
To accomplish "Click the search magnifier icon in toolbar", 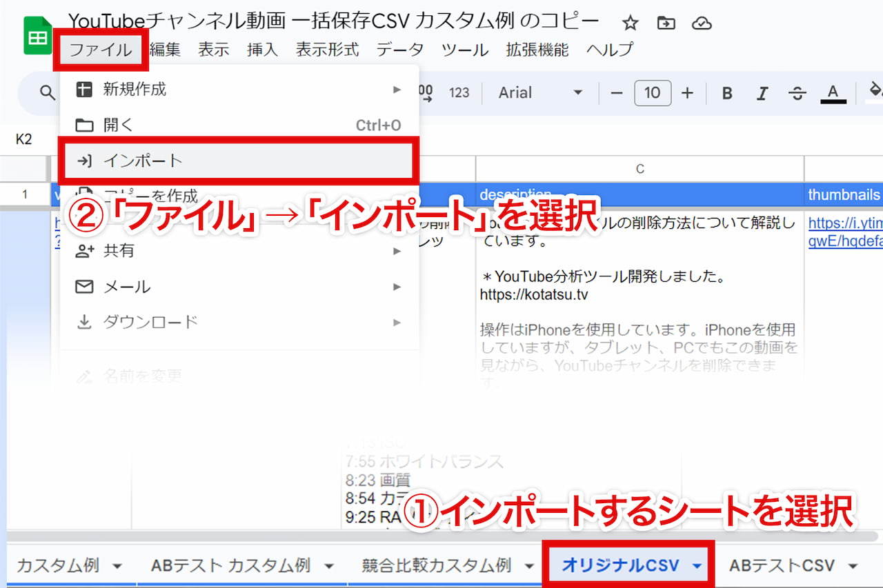I will click(x=47, y=92).
